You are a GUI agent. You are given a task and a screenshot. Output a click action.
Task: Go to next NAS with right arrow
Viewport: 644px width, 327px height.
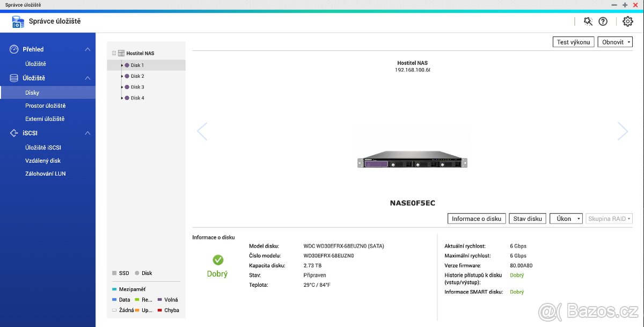pos(623,131)
